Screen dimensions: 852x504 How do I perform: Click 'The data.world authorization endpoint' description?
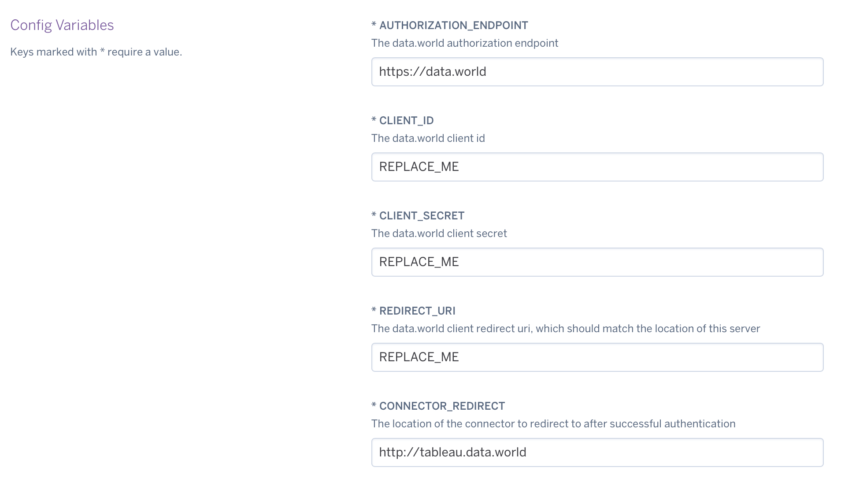point(465,43)
